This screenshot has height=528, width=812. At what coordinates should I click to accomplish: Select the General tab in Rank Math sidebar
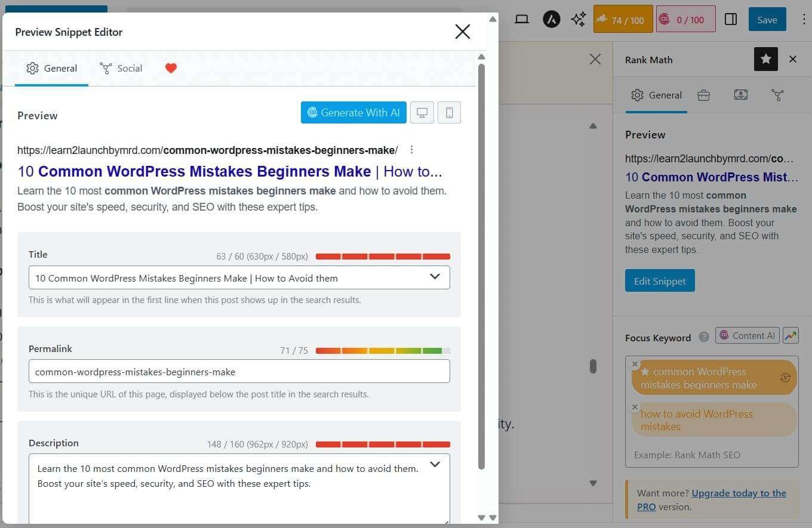click(x=657, y=95)
